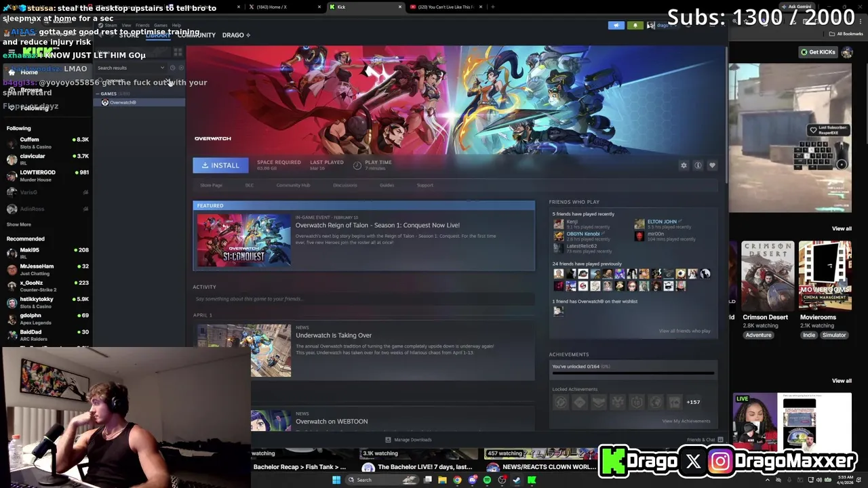The image size is (868, 488).
Task: Open the Steam announcements megaphone button
Action: point(616,25)
